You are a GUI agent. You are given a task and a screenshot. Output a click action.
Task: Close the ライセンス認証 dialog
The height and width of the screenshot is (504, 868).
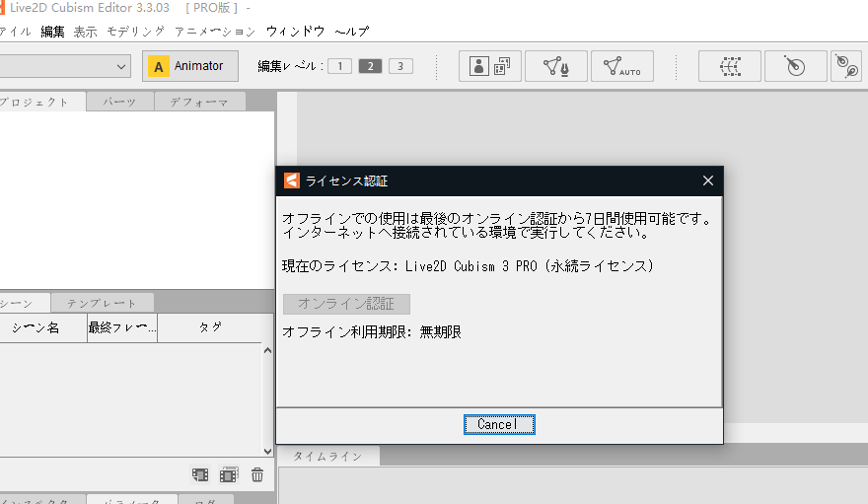pyautogui.click(x=707, y=180)
